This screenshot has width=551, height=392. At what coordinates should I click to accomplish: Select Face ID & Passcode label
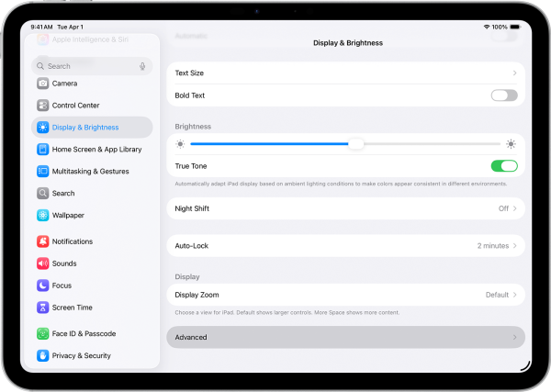[x=84, y=333]
